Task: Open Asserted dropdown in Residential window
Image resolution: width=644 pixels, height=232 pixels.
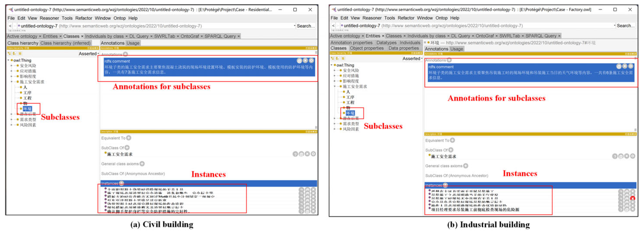Action: tap(89, 54)
